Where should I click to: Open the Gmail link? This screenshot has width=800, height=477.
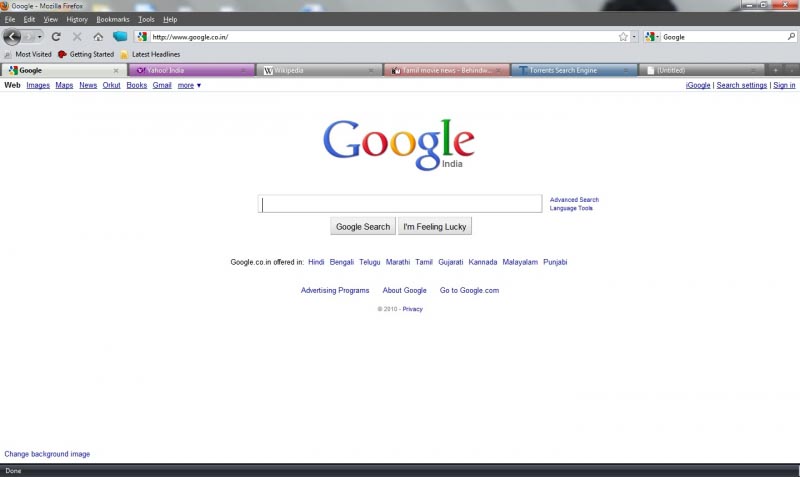coord(162,85)
